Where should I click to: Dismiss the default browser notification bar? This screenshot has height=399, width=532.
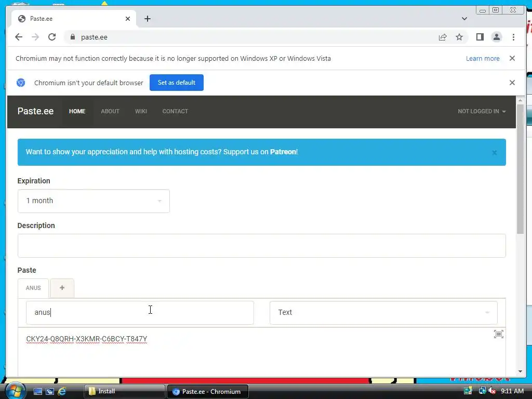(x=512, y=83)
